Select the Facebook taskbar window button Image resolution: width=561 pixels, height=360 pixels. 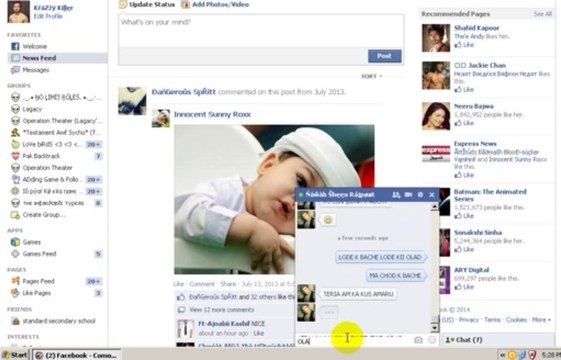(77, 355)
